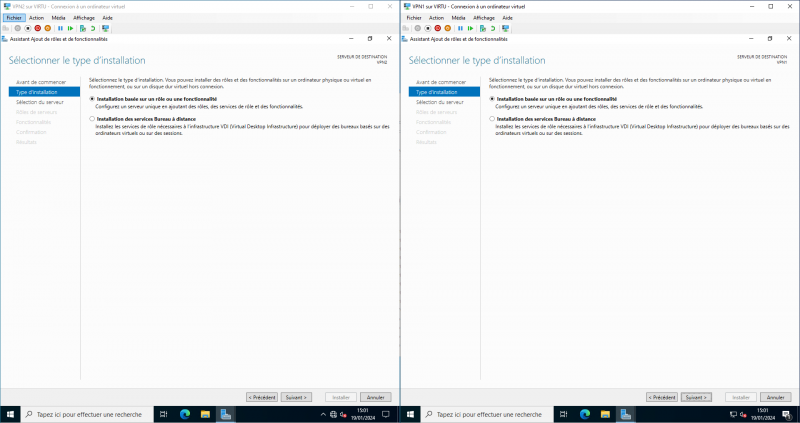Click Server Manager icon in VPN1 taskbar
The image size is (800, 423).
coord(626,414)
